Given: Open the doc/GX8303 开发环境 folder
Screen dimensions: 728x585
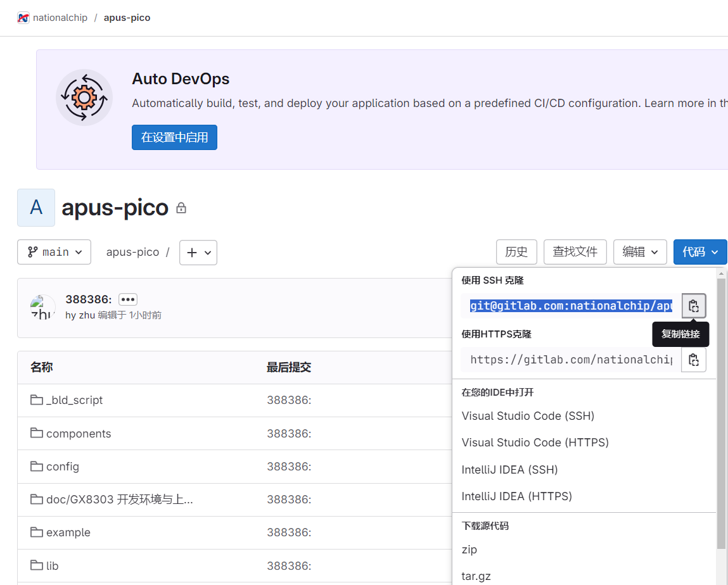Looking at the screenshot, I should (120, 499).
